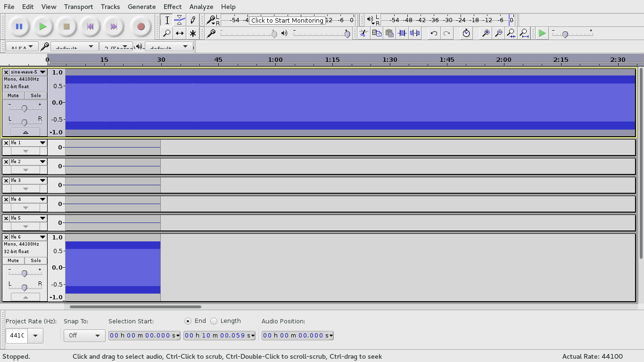Select the Length radio button

tap(214, 321)
